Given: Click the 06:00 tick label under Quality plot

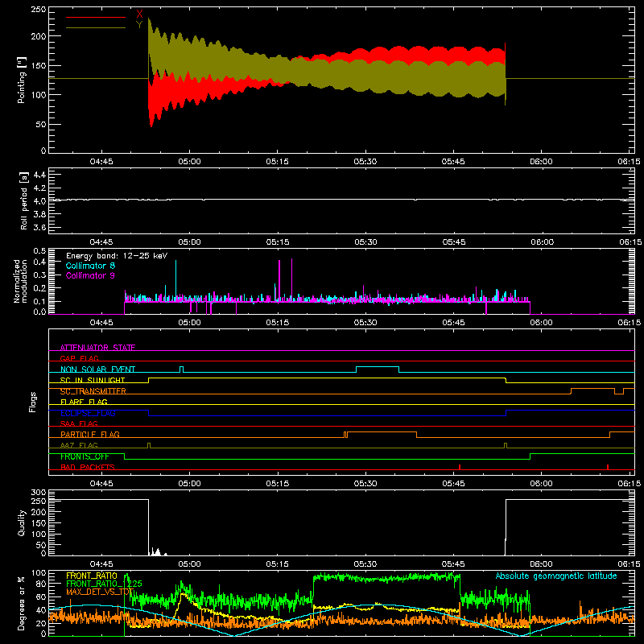Looking at the screenshot, I should [x=541, y=564].
